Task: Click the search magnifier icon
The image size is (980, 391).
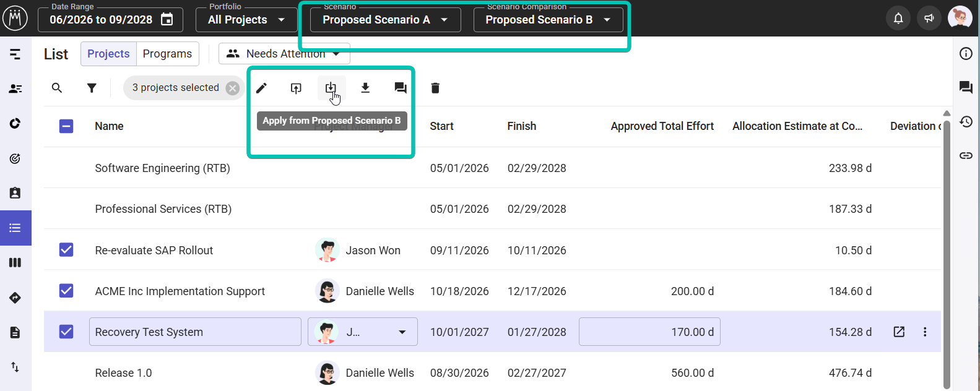Action: 57,88
